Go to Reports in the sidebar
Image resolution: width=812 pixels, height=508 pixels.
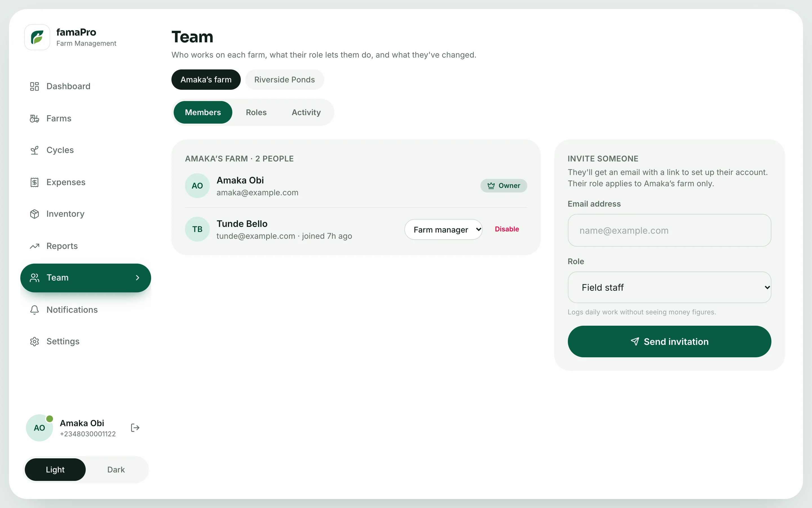click(85, 246)
